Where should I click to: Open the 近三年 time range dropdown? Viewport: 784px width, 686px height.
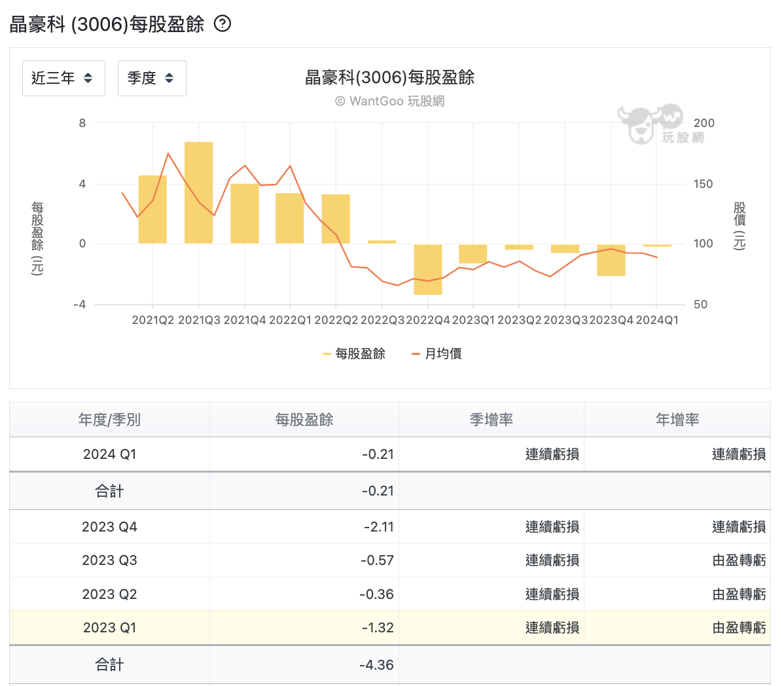point(63,78)
